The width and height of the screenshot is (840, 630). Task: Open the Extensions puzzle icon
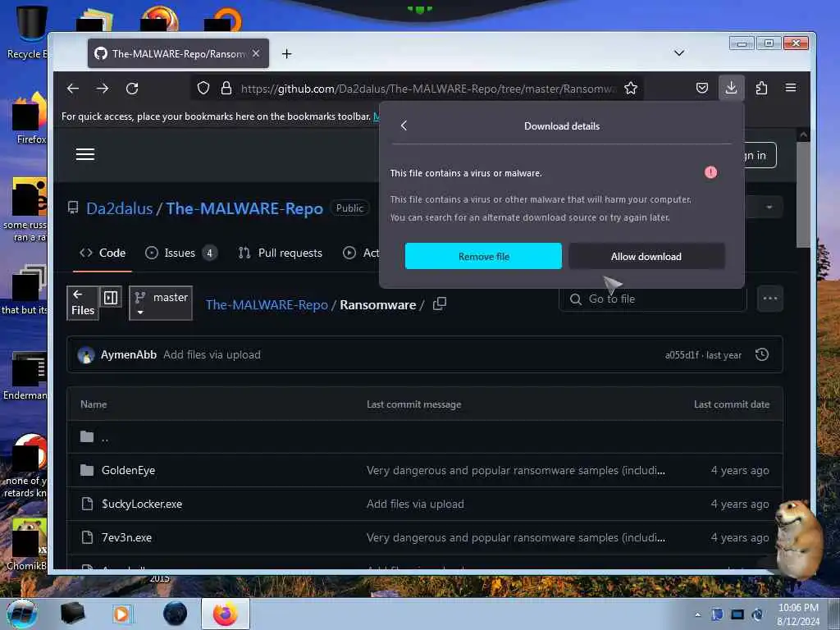pyautogui.click(x=761, y=88)
